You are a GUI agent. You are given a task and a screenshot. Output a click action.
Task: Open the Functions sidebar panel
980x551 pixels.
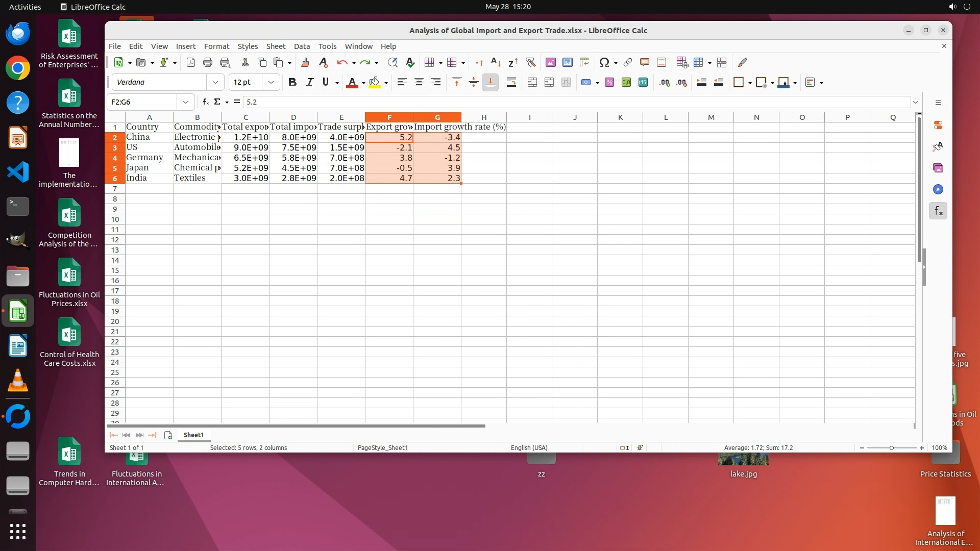coord(938,211)
